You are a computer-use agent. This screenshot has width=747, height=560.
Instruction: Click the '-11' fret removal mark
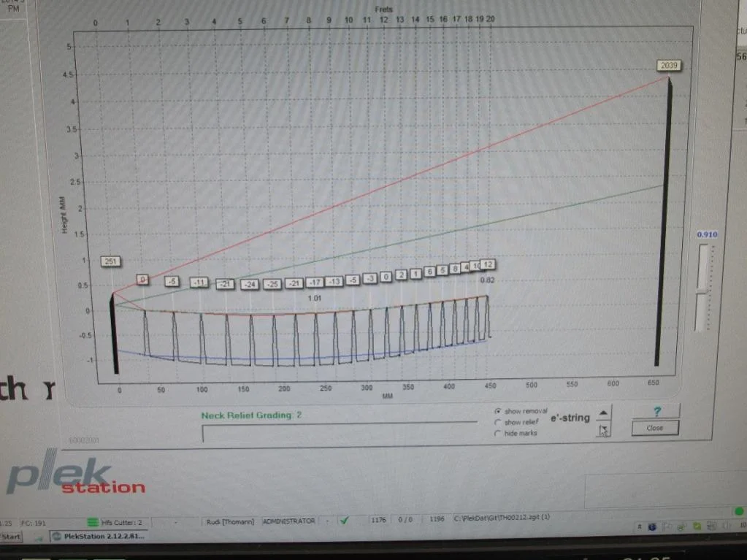click(x=199, y=283)
